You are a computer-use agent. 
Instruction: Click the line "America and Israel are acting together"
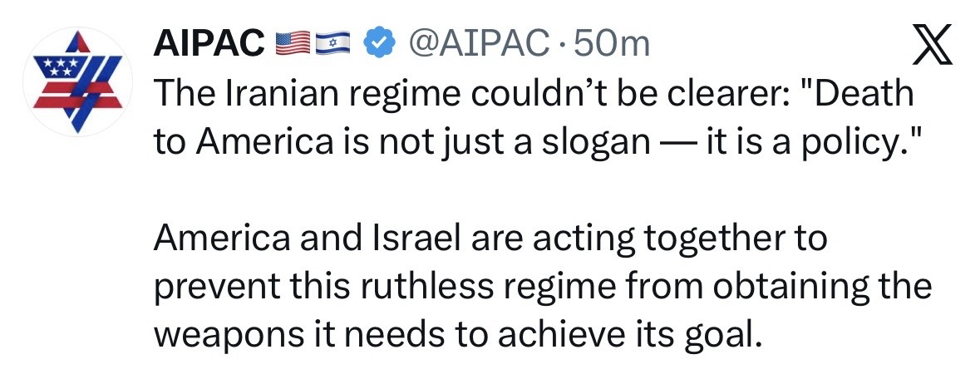click(x=491, y=239)
